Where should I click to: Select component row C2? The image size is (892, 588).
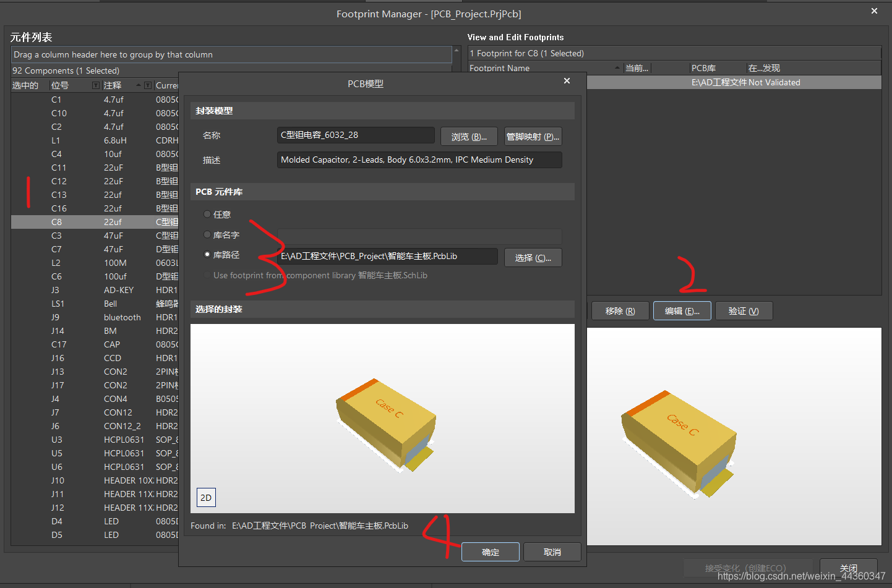point(95,127)
